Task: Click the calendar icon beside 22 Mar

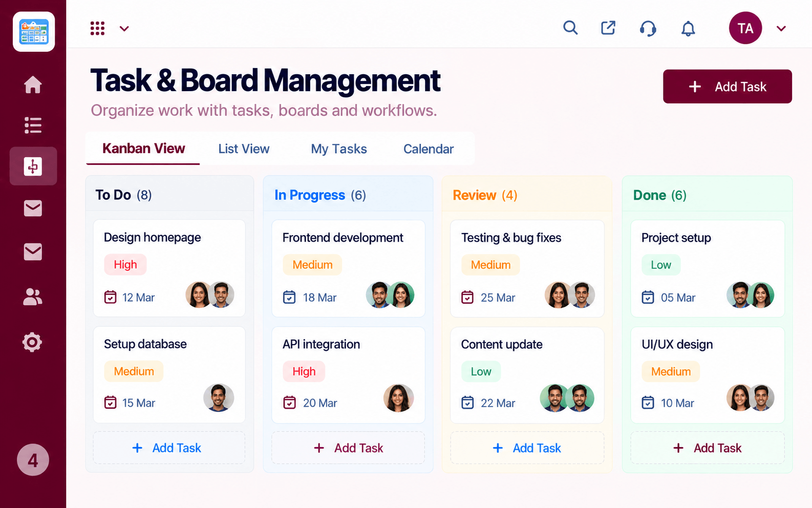Action: click(x=467, y=403)
